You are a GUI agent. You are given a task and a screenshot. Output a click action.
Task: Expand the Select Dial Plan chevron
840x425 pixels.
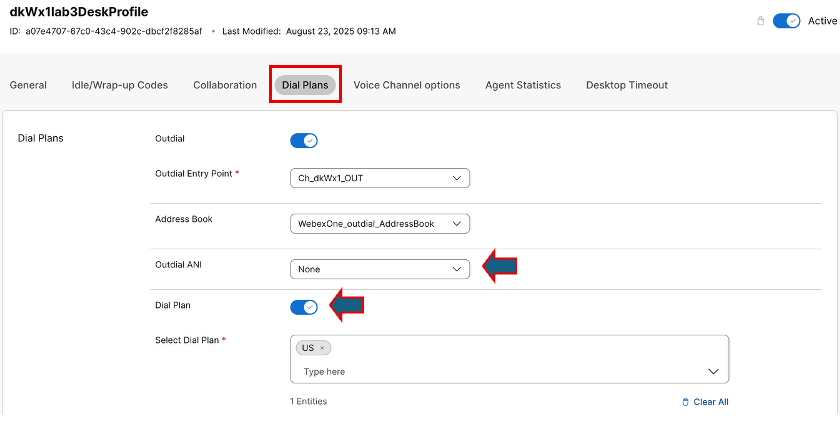(x=713, y=371)
